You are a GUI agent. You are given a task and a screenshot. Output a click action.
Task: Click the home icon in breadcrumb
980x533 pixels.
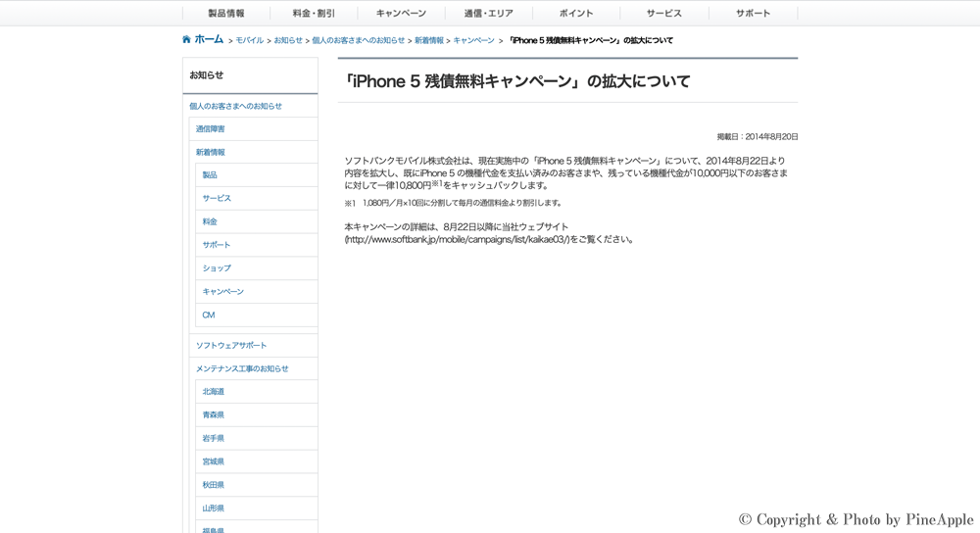pyautogui.click(x=186, y=40)
